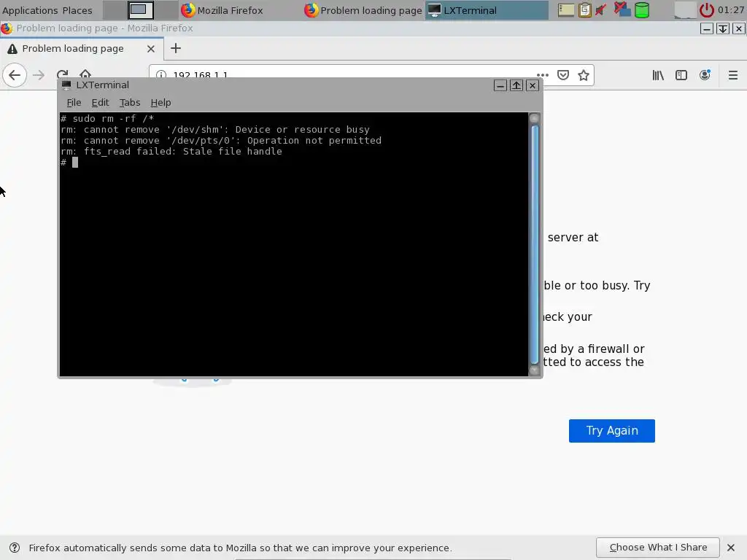Select LXTerminal taskbar entry
Screen dimensions: 747x560
487,10
